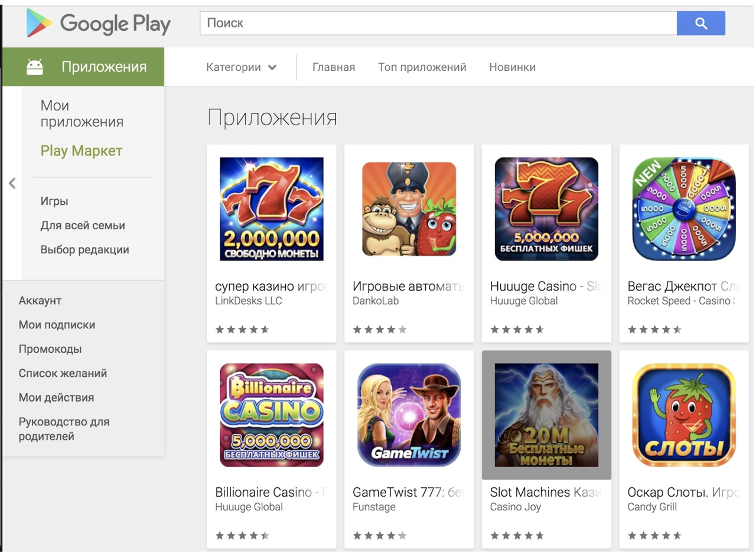This screenshot has width=756, height=554.
Task: Open the Billionaire Casino app icon
Action: 272,415
